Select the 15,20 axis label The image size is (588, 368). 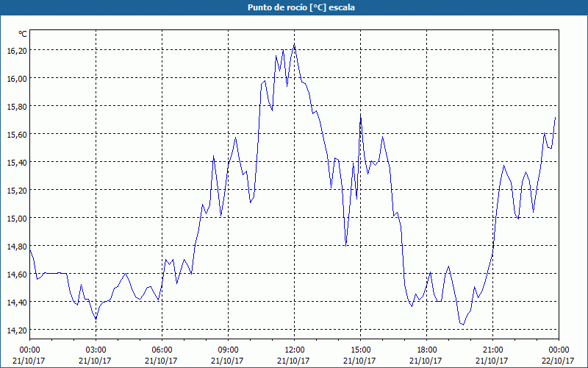pyautogui.click(x=17, y=190)
